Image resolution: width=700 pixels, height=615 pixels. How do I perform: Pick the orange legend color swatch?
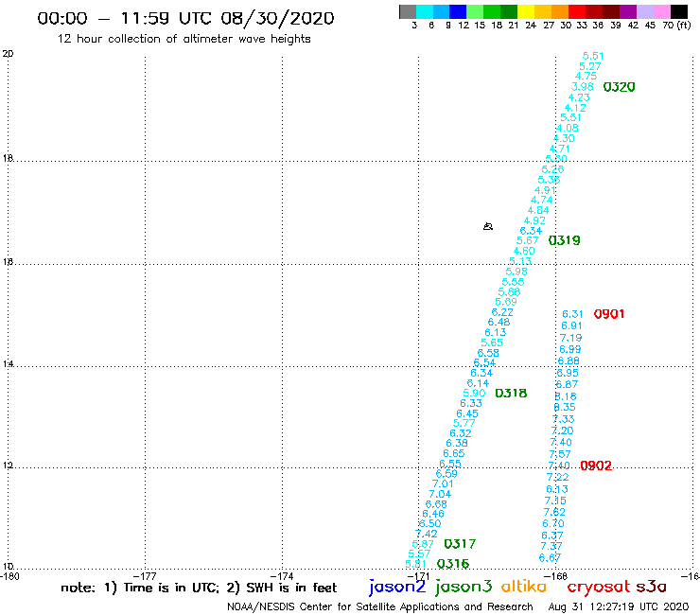coord(560,11)
